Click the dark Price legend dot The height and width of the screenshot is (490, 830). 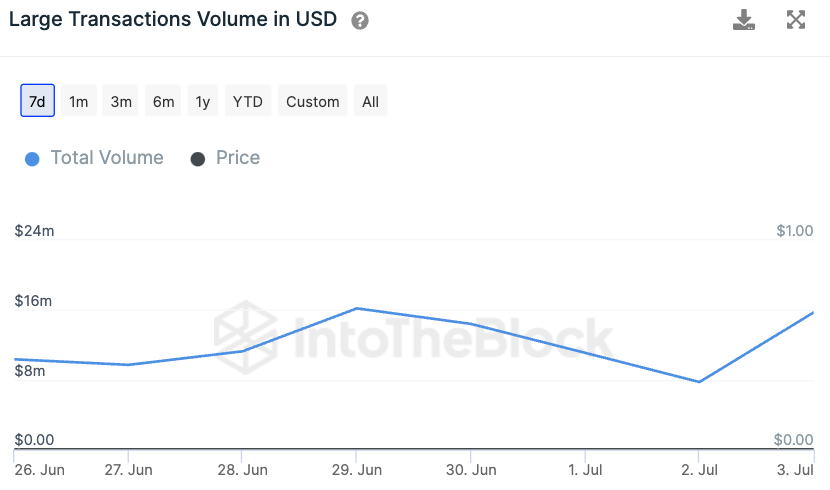[198, 159]
